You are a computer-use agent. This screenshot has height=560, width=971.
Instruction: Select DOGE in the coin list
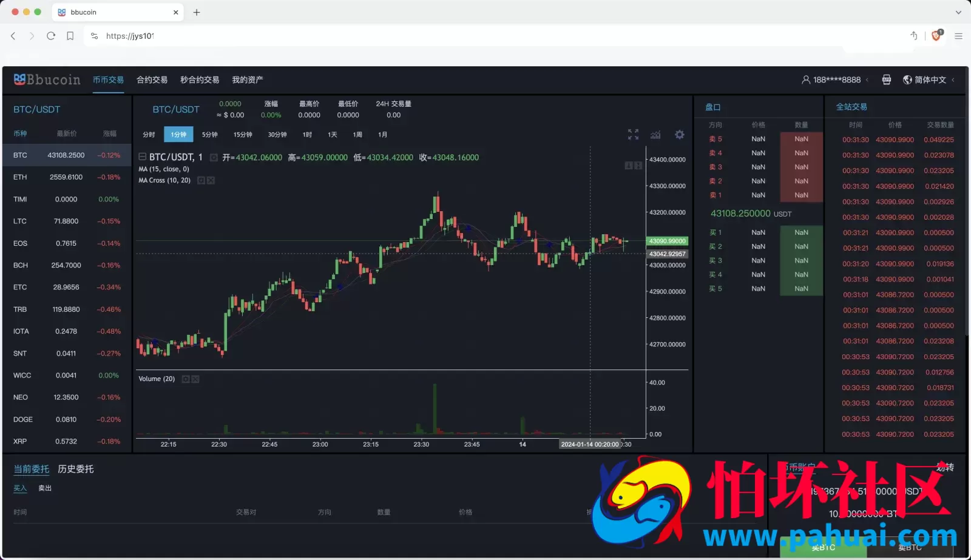(x=67, y=419)
